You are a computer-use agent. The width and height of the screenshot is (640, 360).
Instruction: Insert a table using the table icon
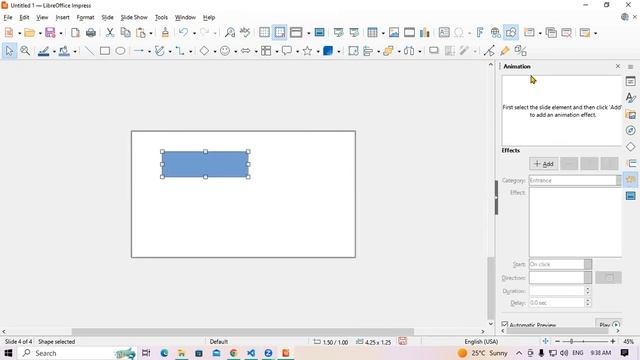click(x=372, y=33)
